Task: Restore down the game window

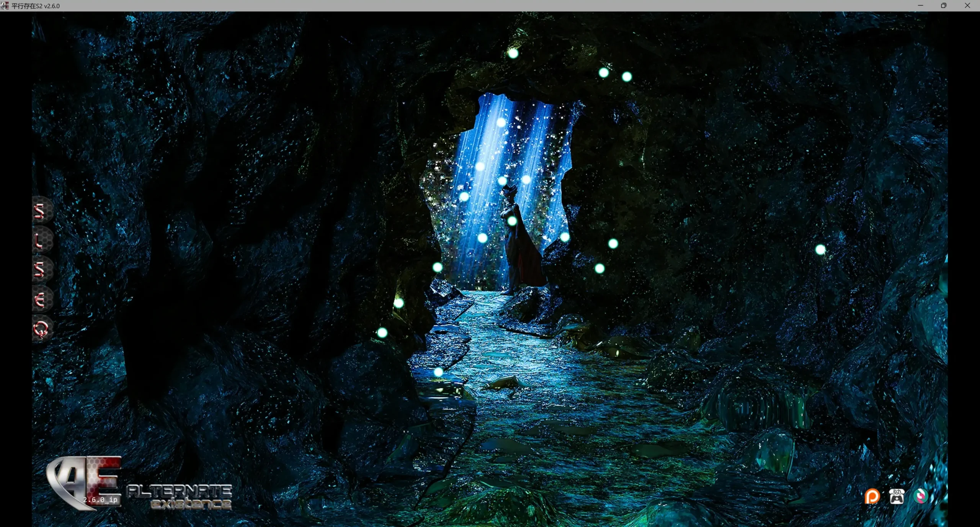Action: pyautogui.click(x=944, y=5)
